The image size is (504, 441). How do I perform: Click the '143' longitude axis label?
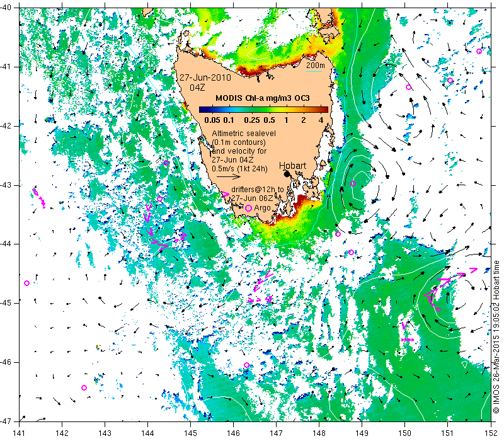[x=105, y=433]
